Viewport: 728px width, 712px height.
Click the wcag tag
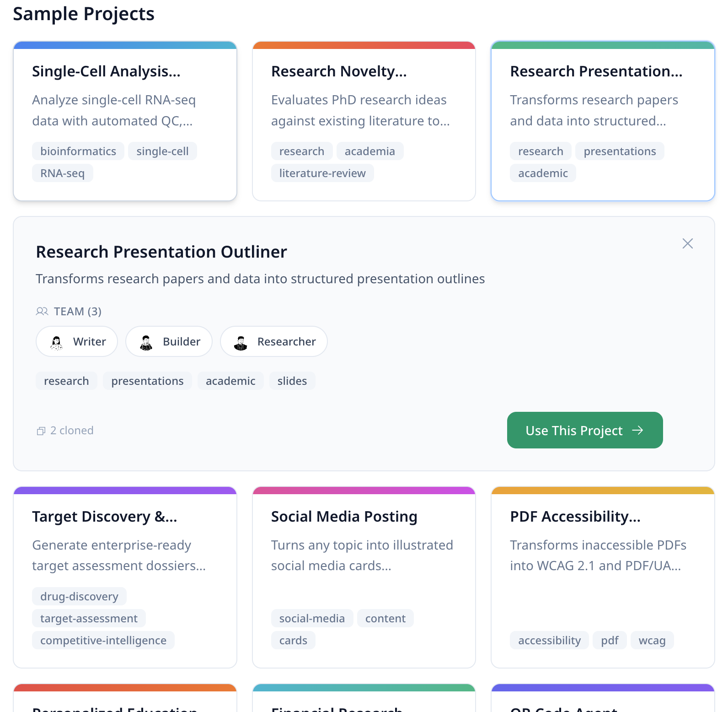[x=652, y=641]
